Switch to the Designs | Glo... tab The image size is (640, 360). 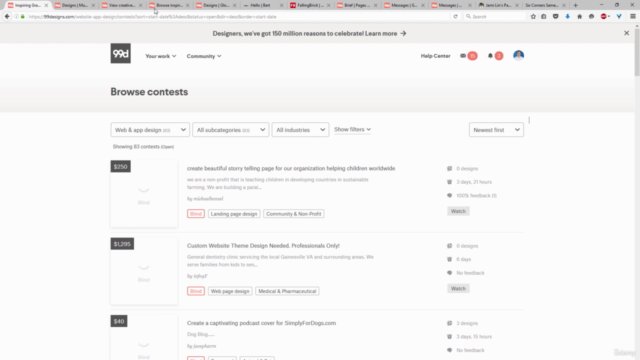click(215, 5)
